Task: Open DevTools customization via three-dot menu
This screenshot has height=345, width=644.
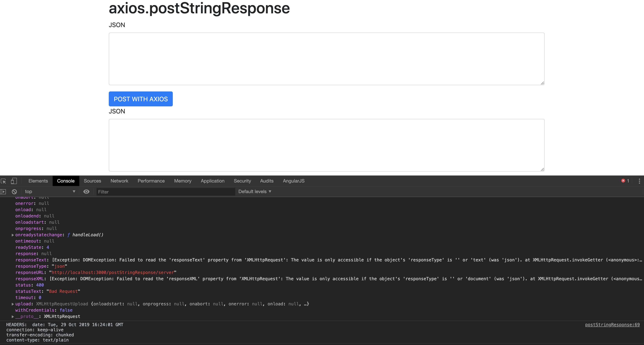Action: (639, 181)
